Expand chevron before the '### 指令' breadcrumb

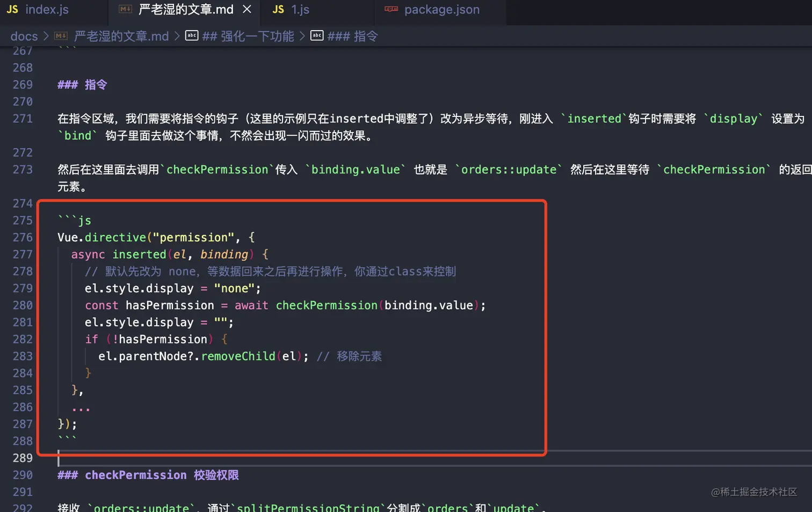[302, 36]
